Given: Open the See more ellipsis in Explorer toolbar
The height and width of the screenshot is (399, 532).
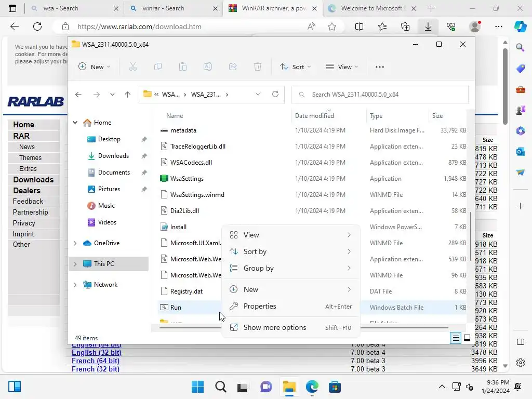Looking at the screenshot, I should (380, 67).
